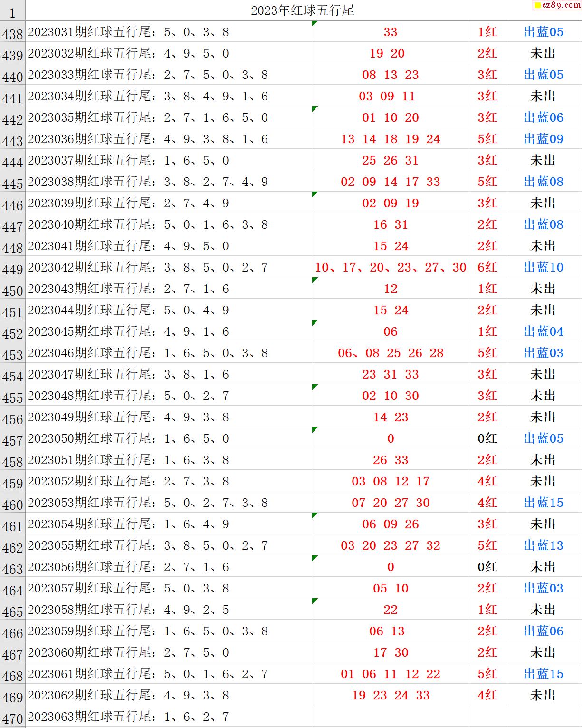Click red numbers cell 03 08 12 17

tap(391, 481)
